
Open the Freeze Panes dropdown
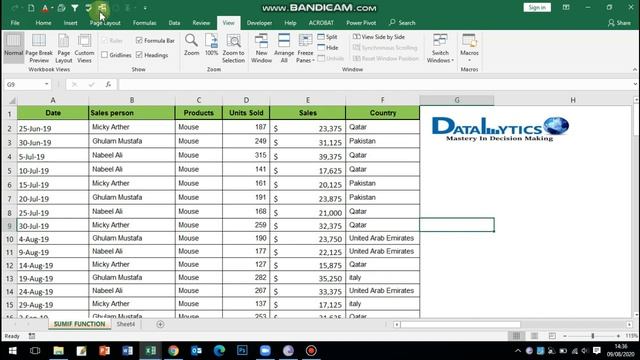tap(305, 48)
